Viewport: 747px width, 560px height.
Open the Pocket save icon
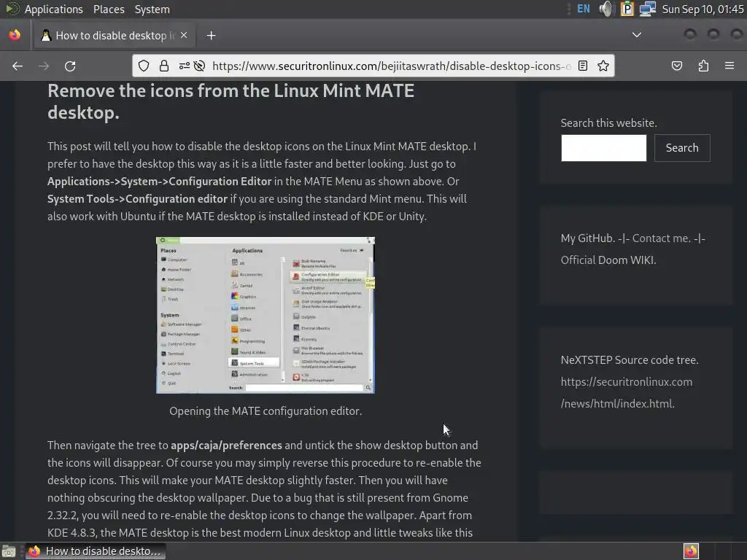point(676,66)
